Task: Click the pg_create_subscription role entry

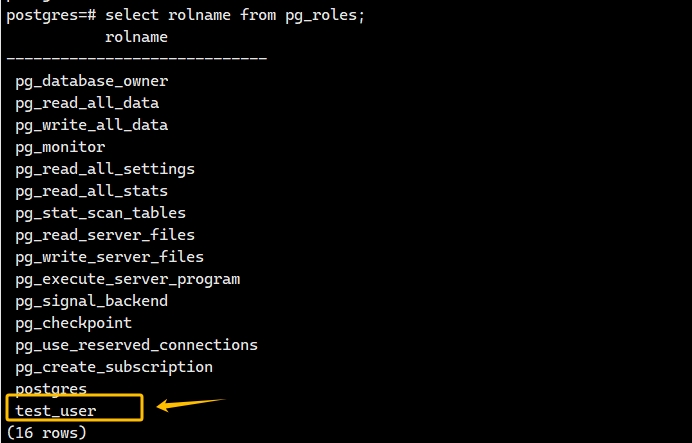Action: point(114,367)
